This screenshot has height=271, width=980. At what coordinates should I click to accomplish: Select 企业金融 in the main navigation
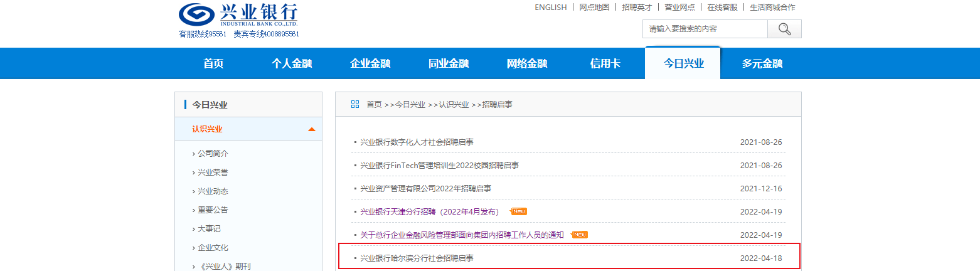(370, 63)
